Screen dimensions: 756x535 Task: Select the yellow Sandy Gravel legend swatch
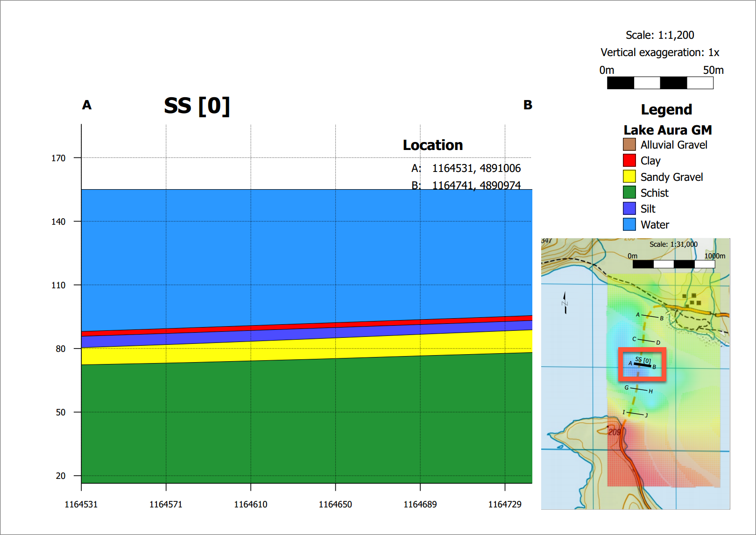pyautogui.click(x=629, y=177)
